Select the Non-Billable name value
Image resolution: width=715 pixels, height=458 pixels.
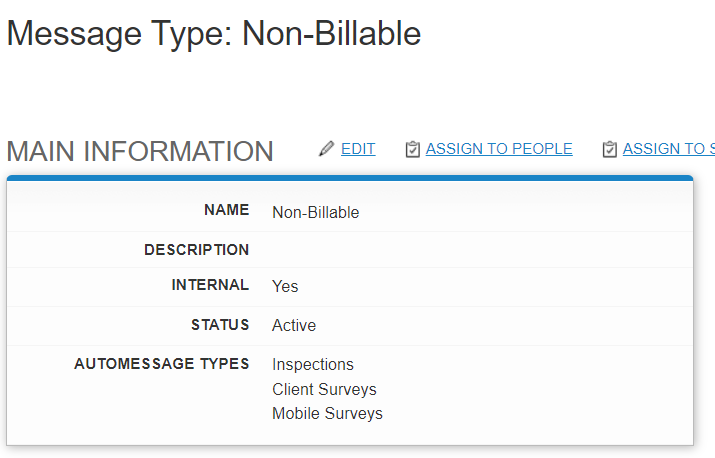pos(316,213)
